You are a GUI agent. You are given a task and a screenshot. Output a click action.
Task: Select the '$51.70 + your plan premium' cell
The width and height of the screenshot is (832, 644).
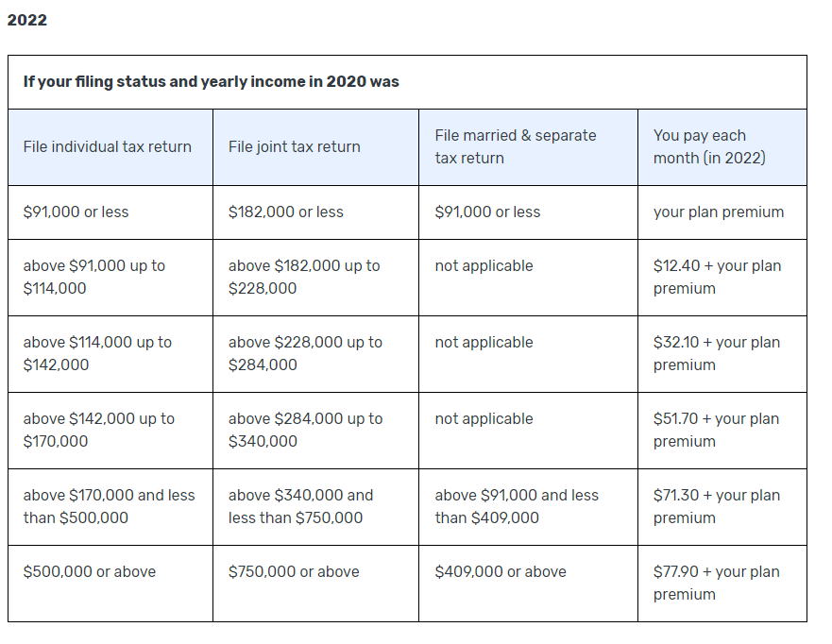click(717, 430)
